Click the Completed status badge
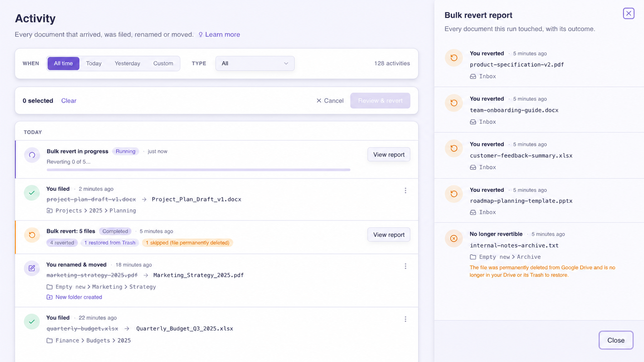Screen dimensions: 644x362 tap(115, 231)
